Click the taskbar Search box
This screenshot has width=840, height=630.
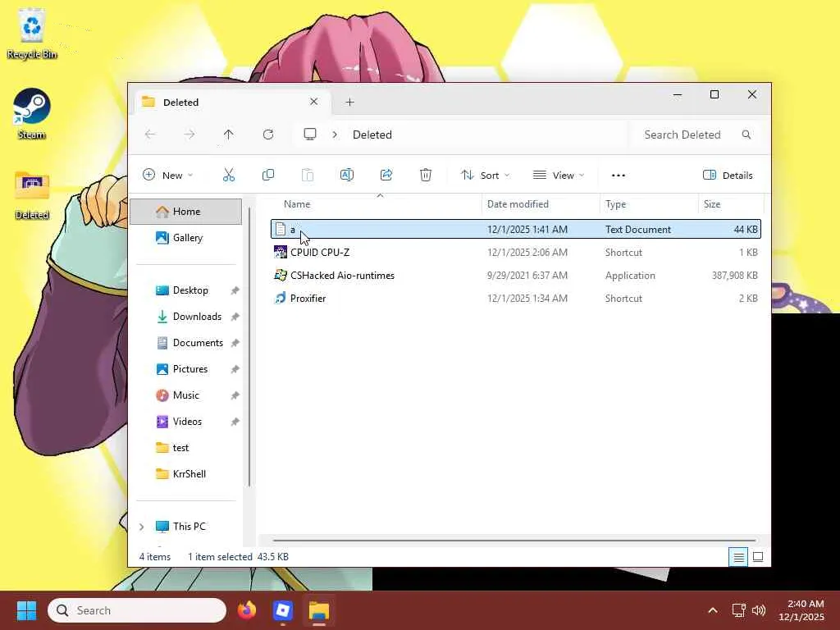pyautogui.click(x=137, y=610)
